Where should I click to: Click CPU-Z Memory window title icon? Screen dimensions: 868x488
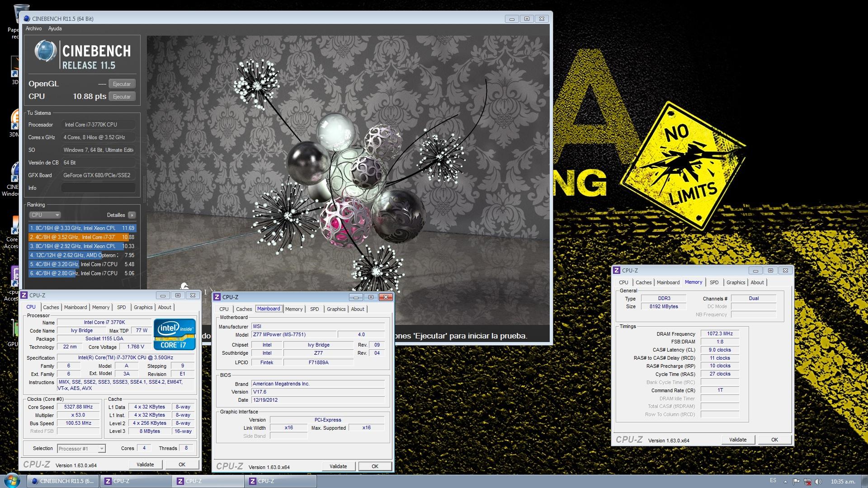coord(617,270)
